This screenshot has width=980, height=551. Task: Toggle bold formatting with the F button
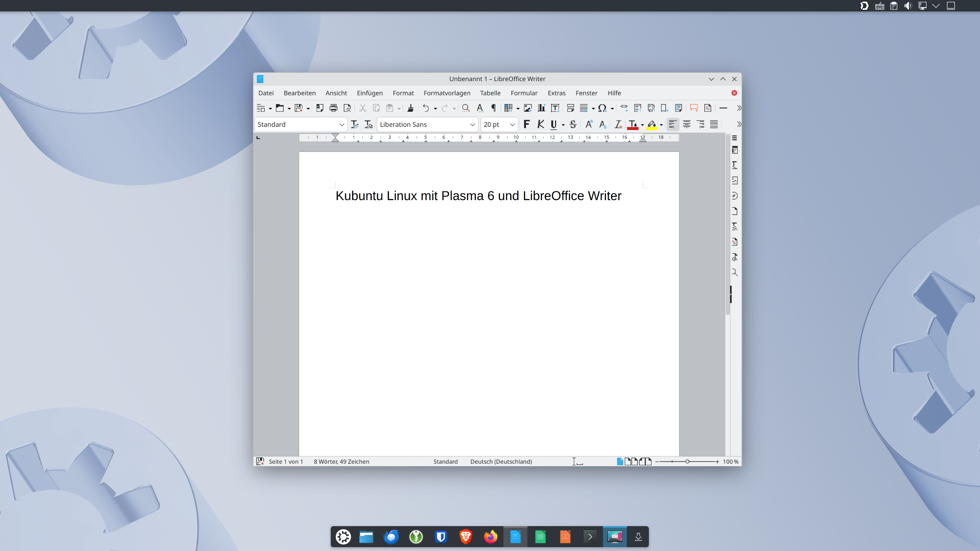point(527,124)
